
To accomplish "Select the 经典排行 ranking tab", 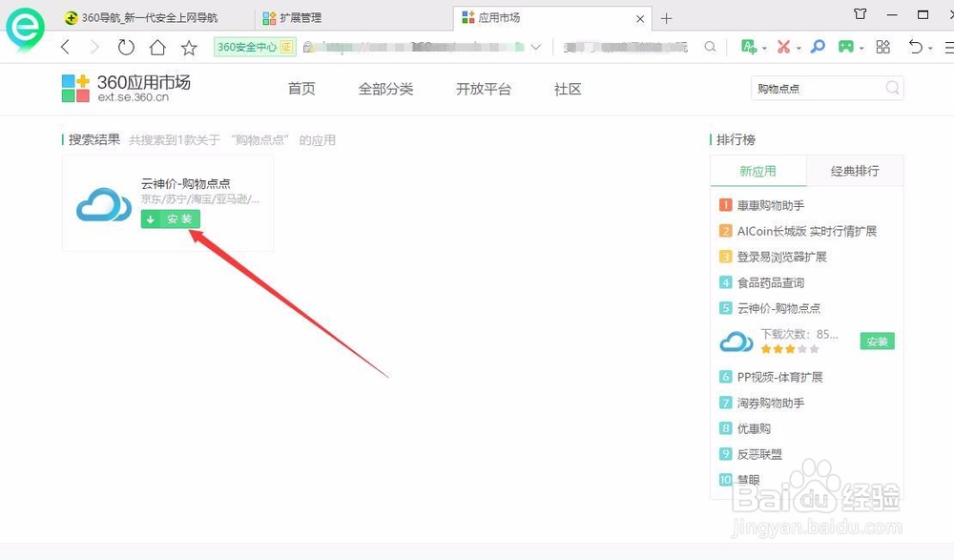I will (x=855, y=171).
